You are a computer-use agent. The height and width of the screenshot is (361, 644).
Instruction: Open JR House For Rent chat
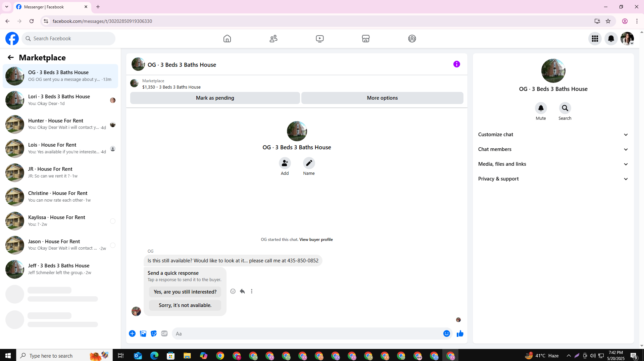pos(60,173)
